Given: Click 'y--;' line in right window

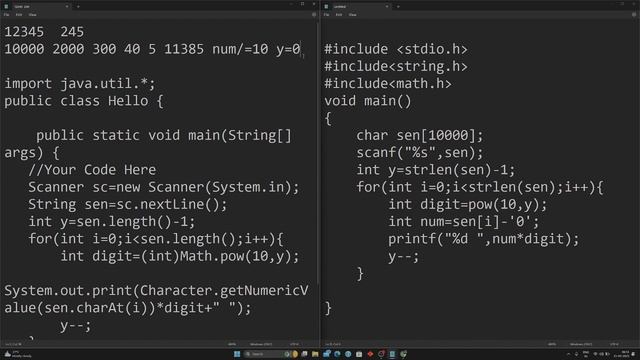Looking at the screenshot, I should tap(403, 256).
